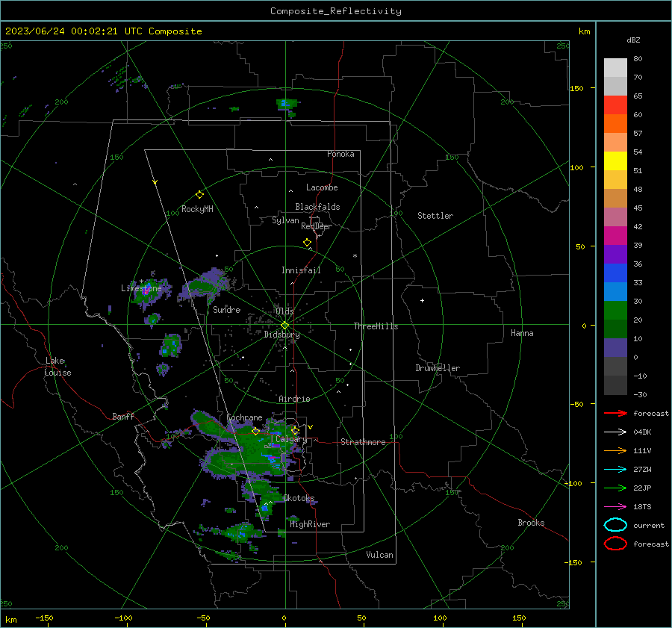
Task: Click the Airdrie city label
Action: point(294,399)
